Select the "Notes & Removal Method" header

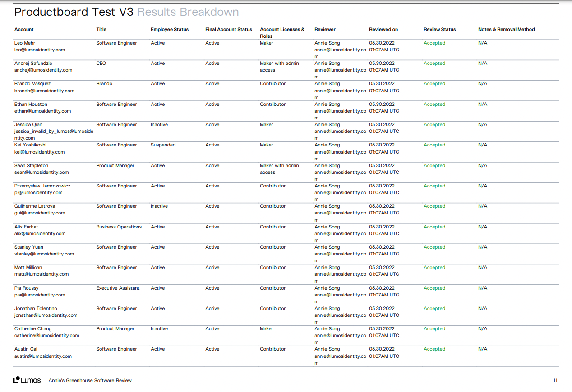507,30
